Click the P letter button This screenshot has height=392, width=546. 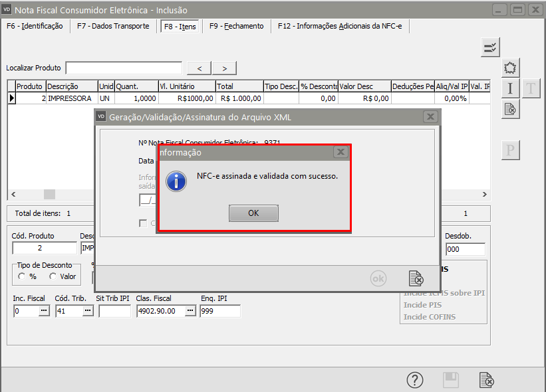tap(510, 150)
